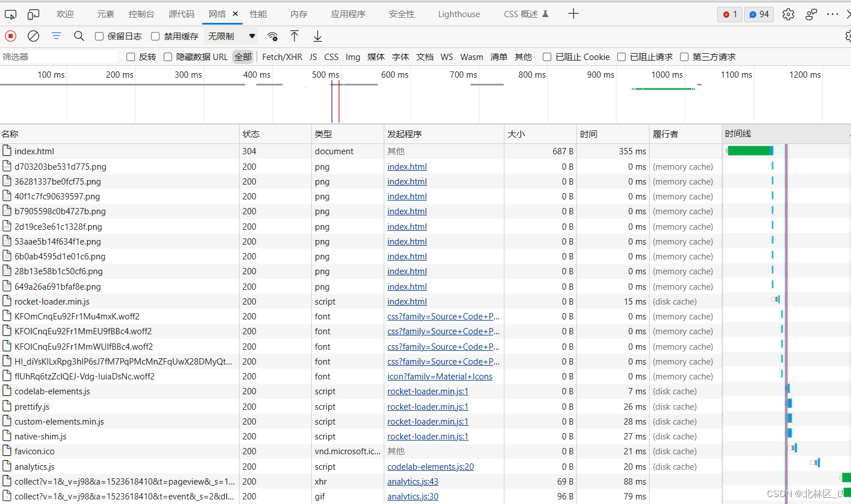Open the CSS 概述 tab
The image size is (851, 504).
point(526,14)
